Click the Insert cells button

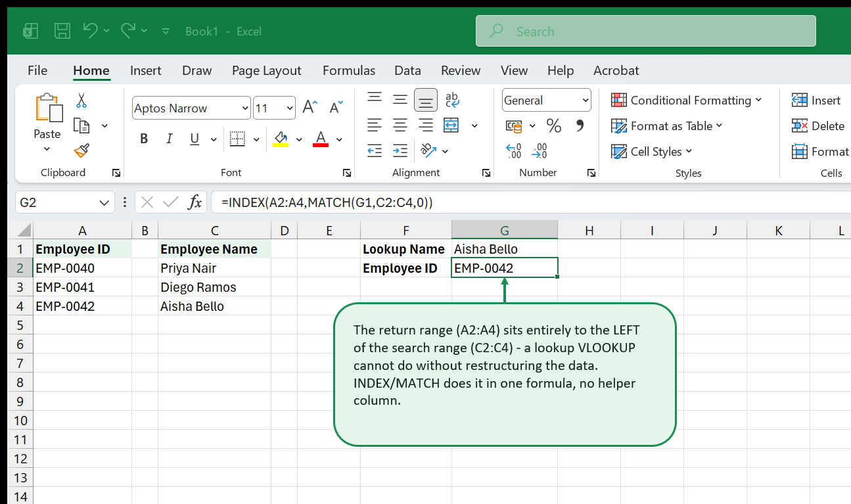pos(817,100)
